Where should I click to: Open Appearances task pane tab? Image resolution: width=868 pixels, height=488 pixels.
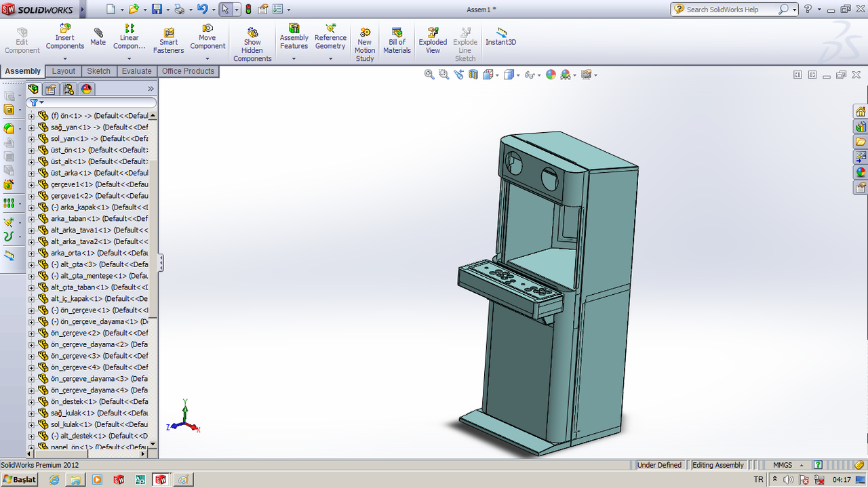point(861,172)
